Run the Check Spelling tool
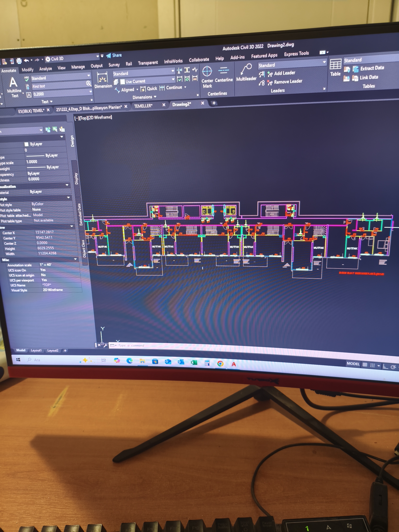The height and width of the screenshot is (532, 399). [x=26, y=79]
